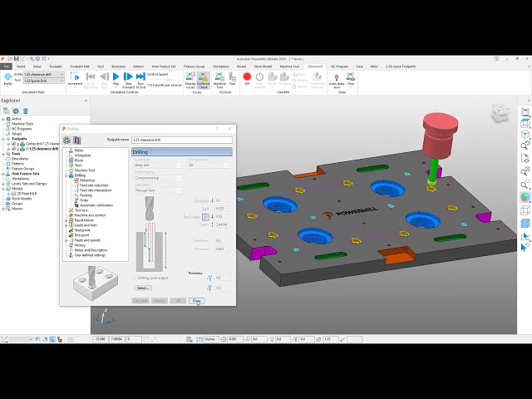Open the File menu tab

(6, 66)
